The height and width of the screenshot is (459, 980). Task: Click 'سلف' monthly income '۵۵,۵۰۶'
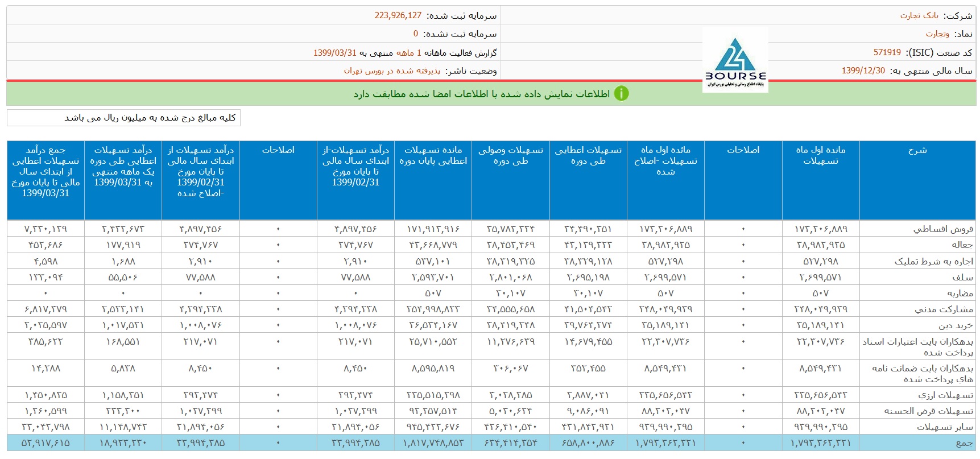click(x=123, y=277)
